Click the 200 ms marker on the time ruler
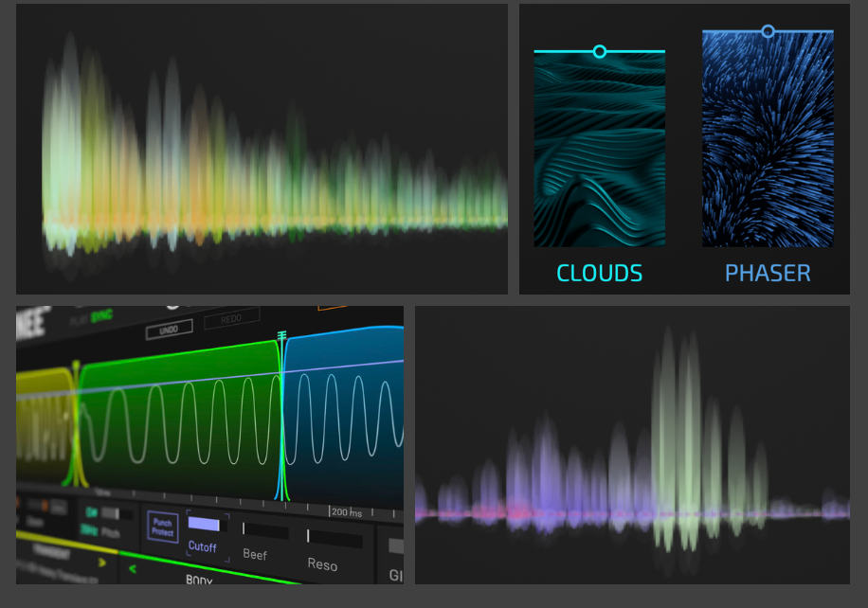 343,510
